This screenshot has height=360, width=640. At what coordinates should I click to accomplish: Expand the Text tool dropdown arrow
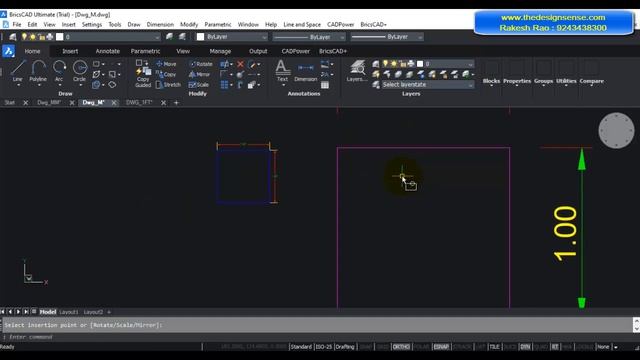click(x=283, y=85)
